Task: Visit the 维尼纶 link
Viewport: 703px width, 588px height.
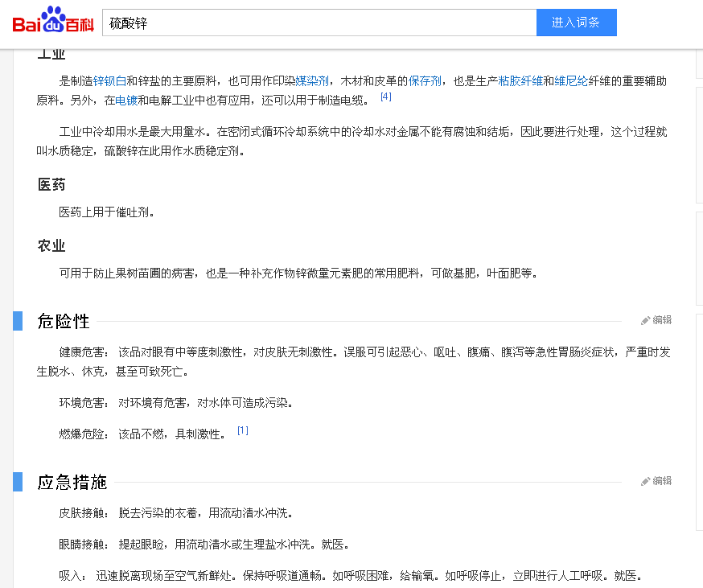Action: tap(571, 81)
